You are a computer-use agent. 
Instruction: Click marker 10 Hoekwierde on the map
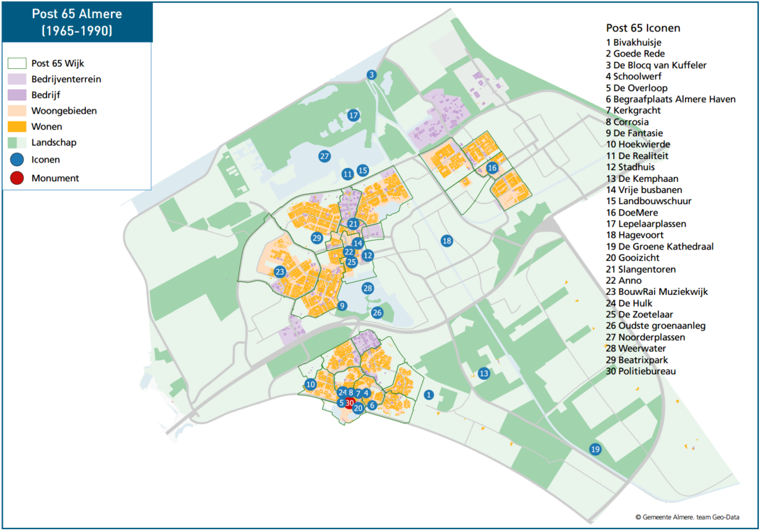pyautogui.click(x=310, y=385)
